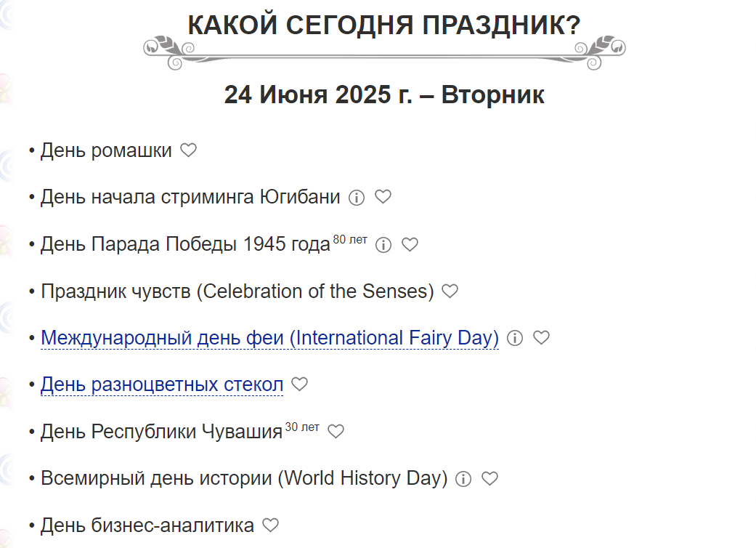Screen dimensions: 756x548
Task: Like International Fairy Day with heart icon
Action: 542,337
